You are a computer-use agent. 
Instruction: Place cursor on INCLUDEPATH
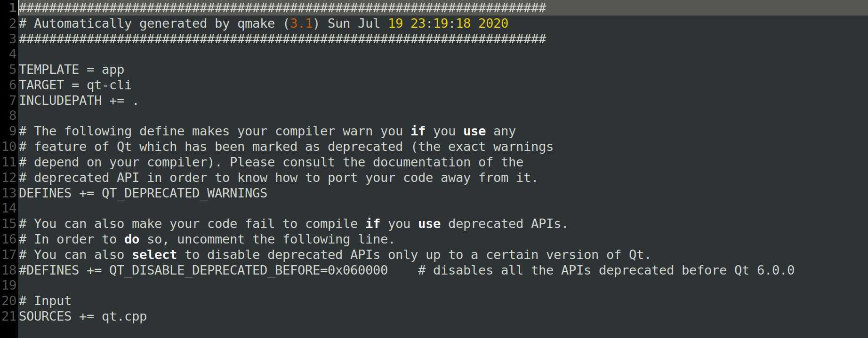click(x=60, y=101)
